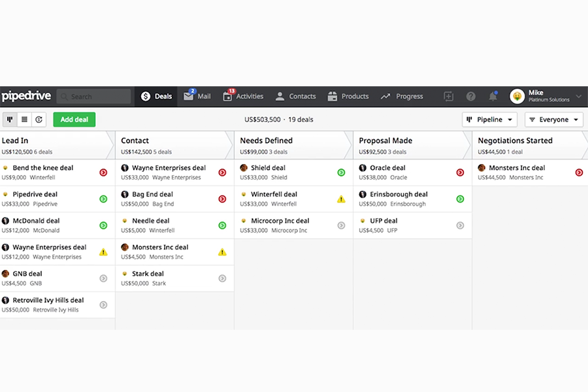This screenshot has width=588, height=392.
Task: Click warning icon on Lead In Wayne Enterprises deal
Action: [103, 252]
